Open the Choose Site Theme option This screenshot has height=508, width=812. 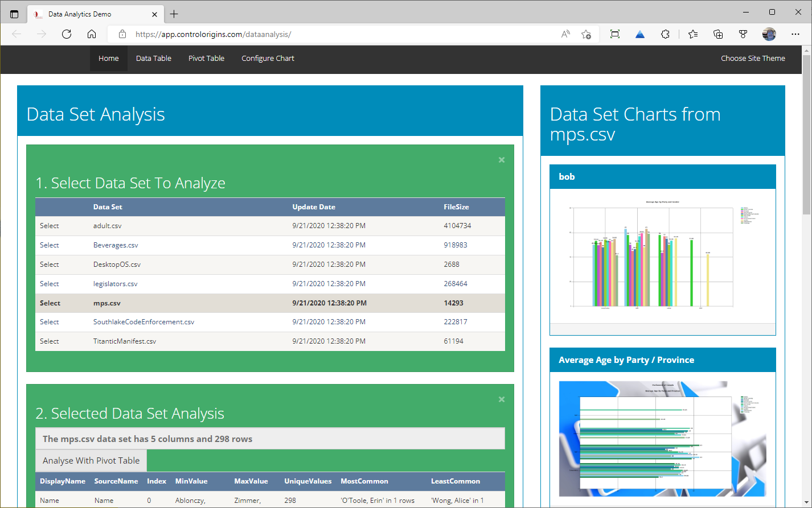(x=753, y=58)
